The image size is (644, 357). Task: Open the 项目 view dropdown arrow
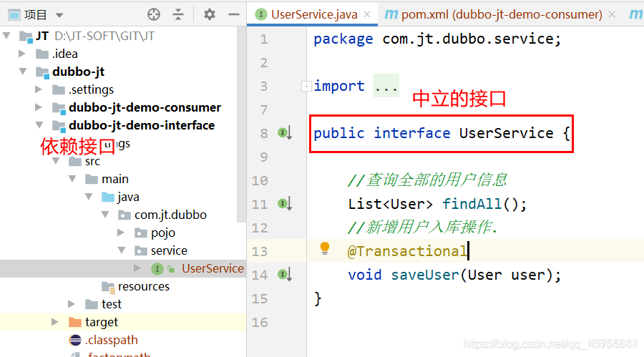[59, 15]
